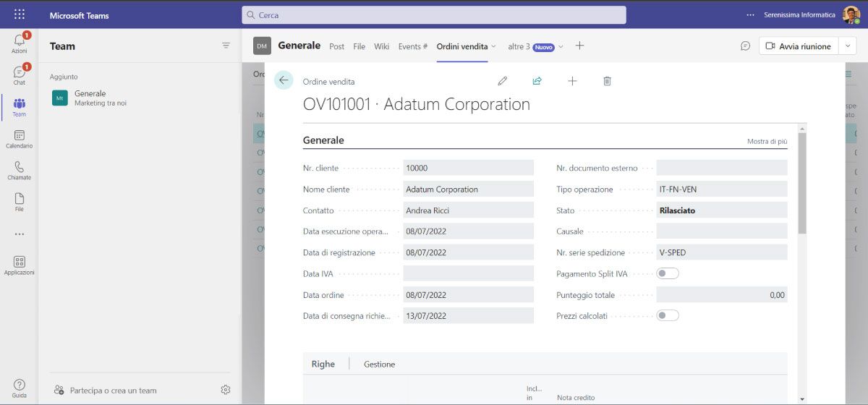Image resolution: width=868 pixels, height=405 pixels.
Task: Click Nr. serie spedizione field V-SPED
Action: click(x=722, y=252)
